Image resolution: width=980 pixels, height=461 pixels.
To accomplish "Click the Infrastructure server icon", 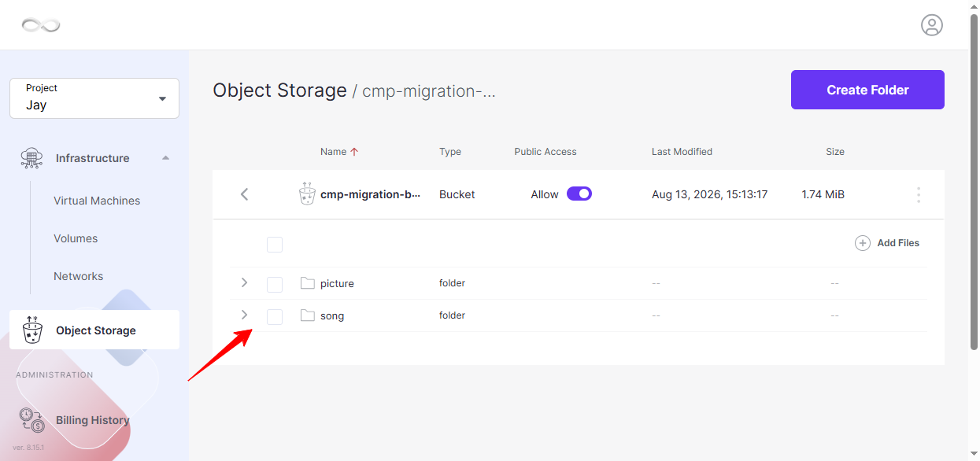I will tap(32, 158).
